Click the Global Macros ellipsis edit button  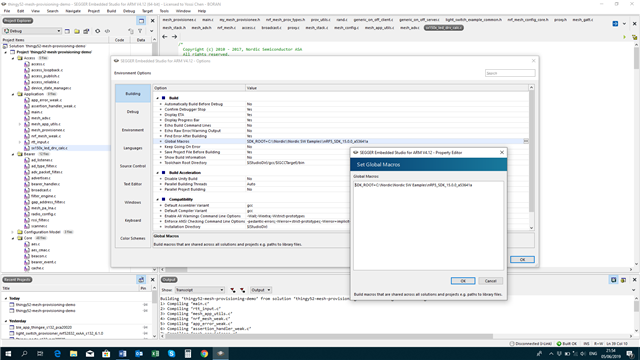click(x=526, y=141)
